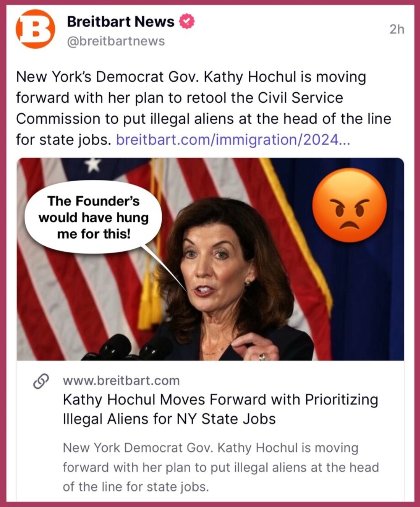The height and width of the screenshot is (507, 420).
Task: Open the @breitbartnews handle
Action: pyautogui.click(x=116, y=41)
